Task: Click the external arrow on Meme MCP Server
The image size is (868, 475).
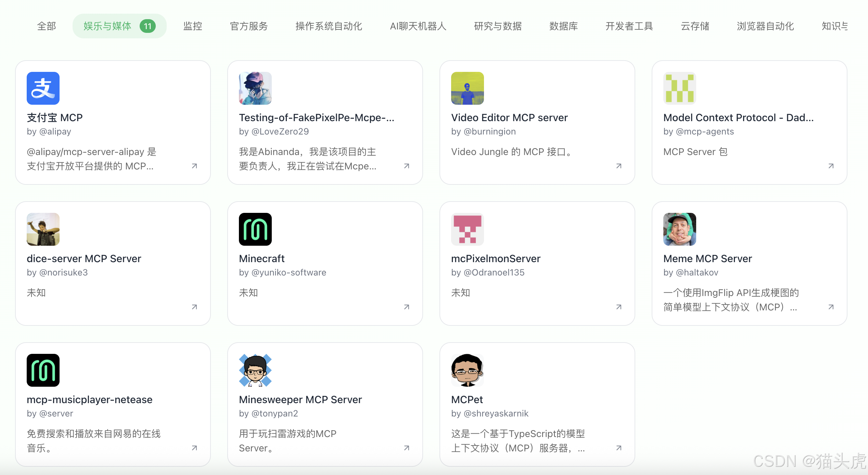Action: click(x=831, y=307)
